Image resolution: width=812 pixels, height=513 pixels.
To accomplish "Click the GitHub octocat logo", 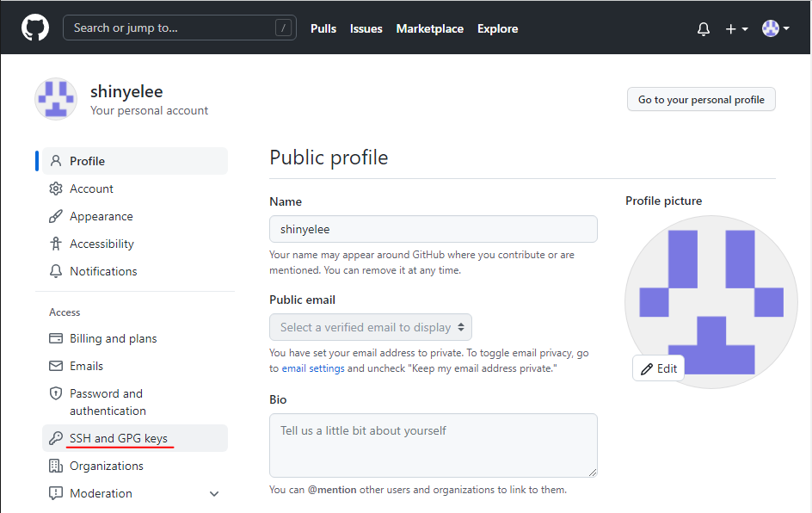I will click(x=35, y=28).
